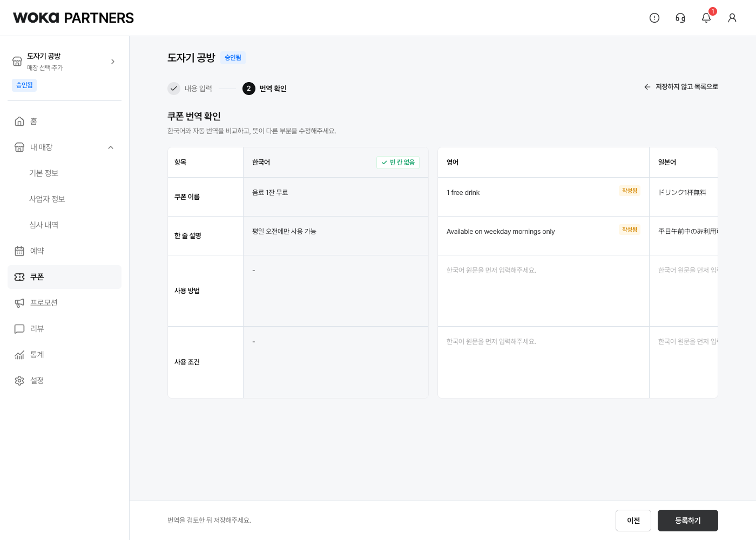Click the 통계 chart icon
756x540 pixels.
coord(19,355)
